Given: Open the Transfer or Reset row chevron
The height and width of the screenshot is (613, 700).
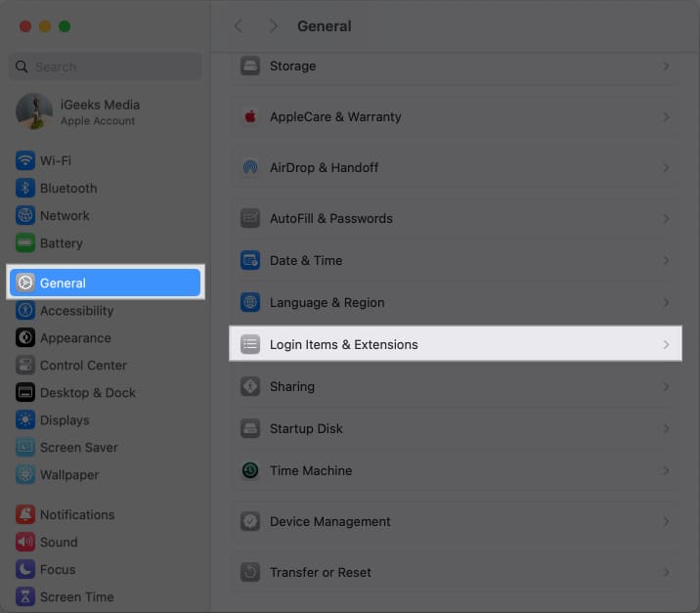Looking at the screenshot, I should [x=666, y=572].
